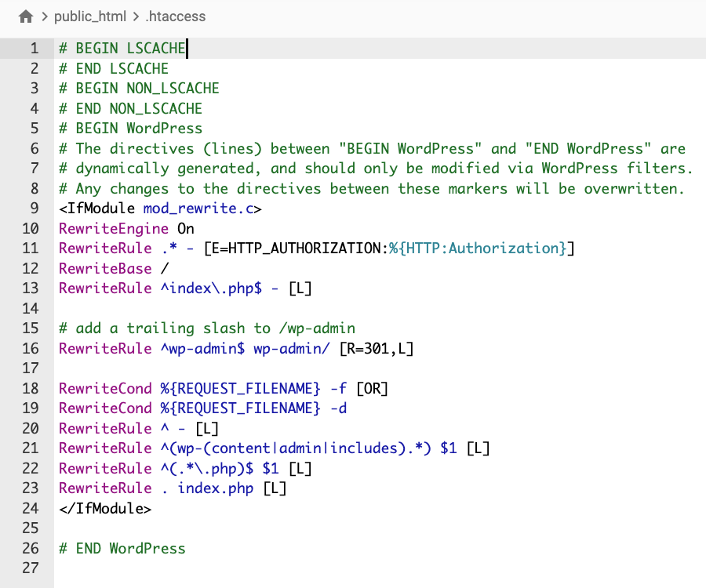The image size is (706, 588).
Task: Open the .htaccess breadcrumb item
Action: point(174,16)
